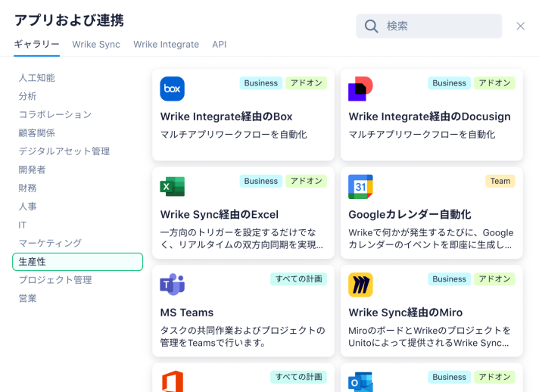Click アドオン badge on Box card
The width and height of the screenshot is (539, 392).
(307, 83)
